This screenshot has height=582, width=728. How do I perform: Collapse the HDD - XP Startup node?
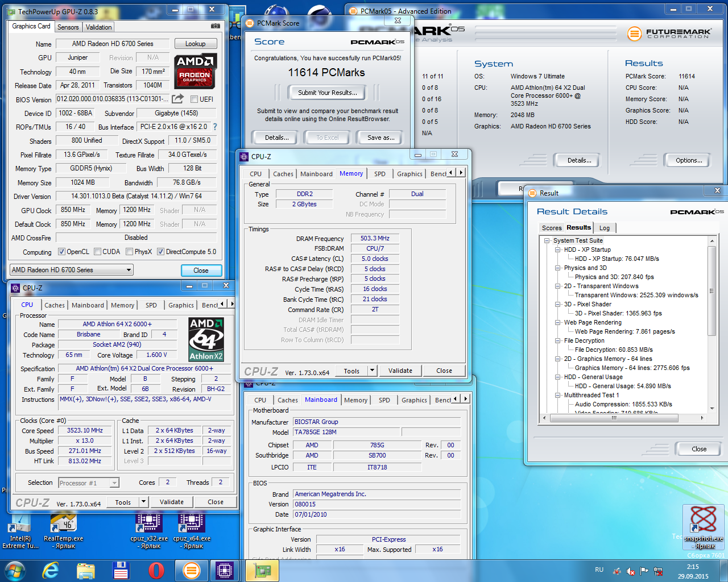click(x=557, y=250)
